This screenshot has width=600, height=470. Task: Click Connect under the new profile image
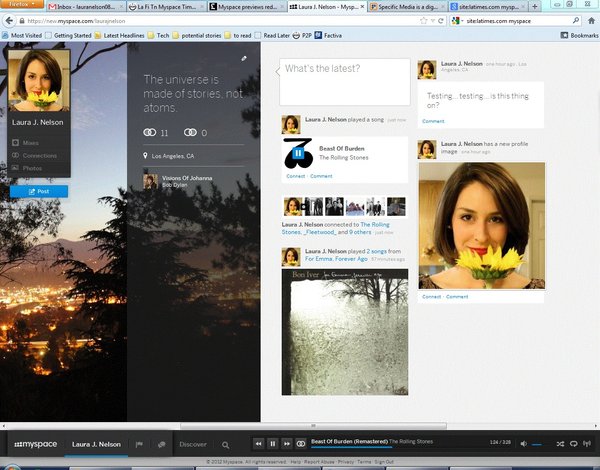[432, 297]
